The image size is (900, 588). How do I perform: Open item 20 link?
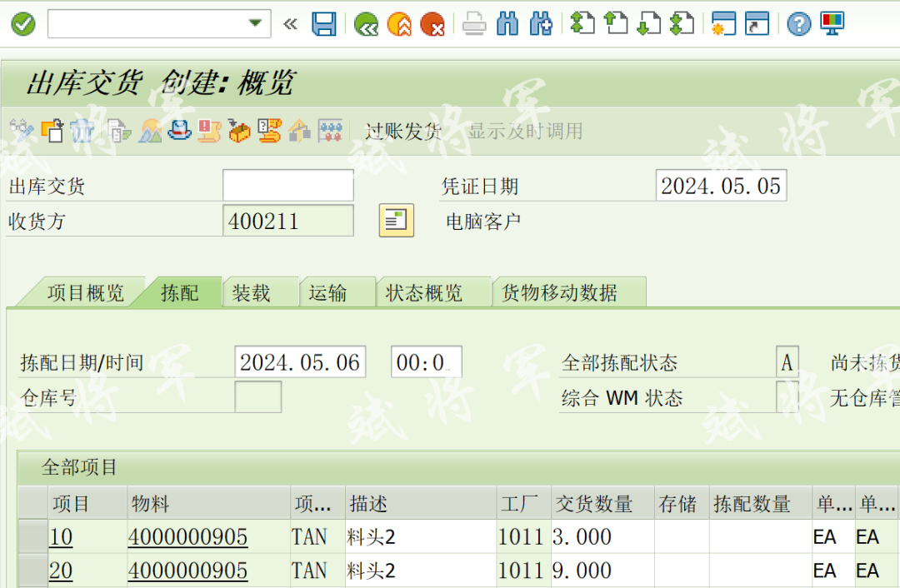[61, 571]
